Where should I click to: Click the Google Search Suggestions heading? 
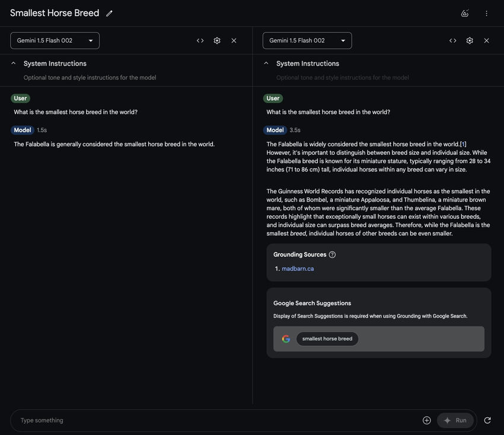tap(312, 303)
